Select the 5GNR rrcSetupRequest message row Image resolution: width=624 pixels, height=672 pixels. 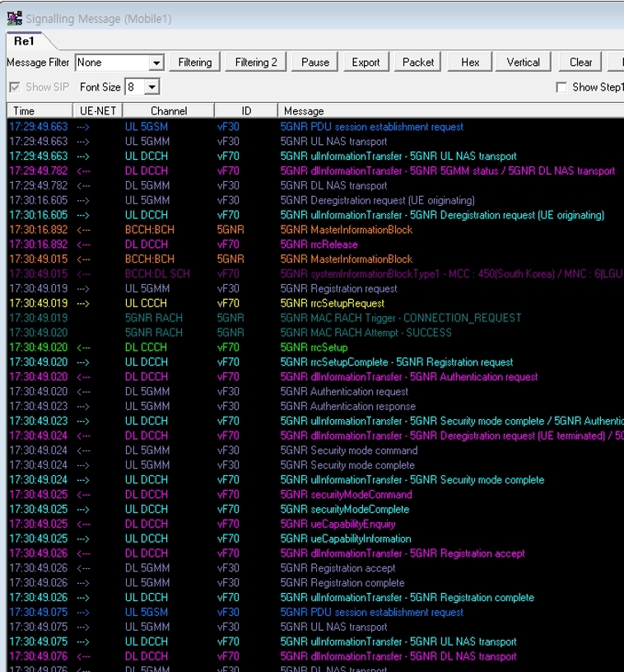[x=315, y=303]
